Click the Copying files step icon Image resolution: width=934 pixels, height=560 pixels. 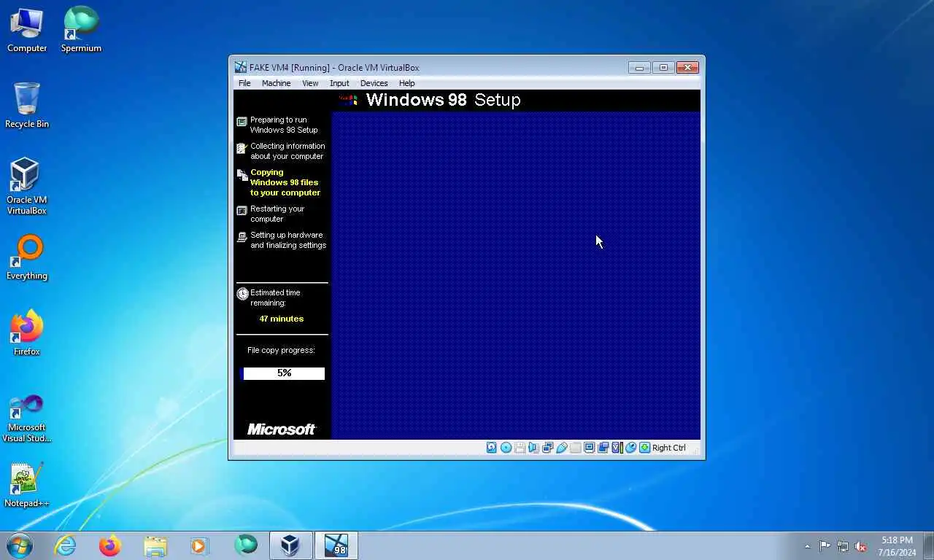pyautogui.click(x=242, y=175)
